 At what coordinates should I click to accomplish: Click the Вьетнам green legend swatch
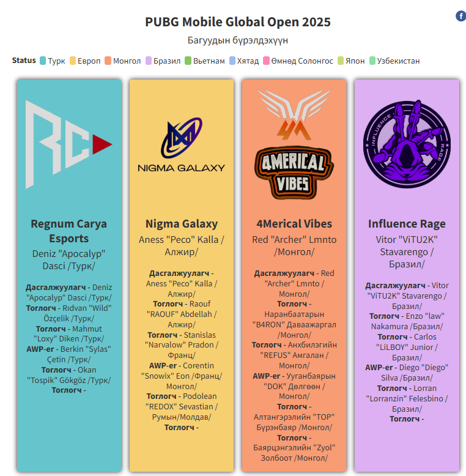188,61
